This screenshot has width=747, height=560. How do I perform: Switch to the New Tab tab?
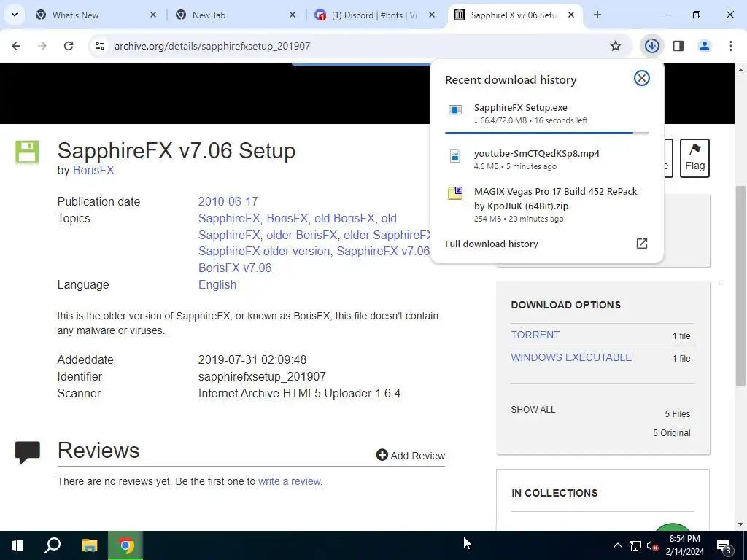237,15
